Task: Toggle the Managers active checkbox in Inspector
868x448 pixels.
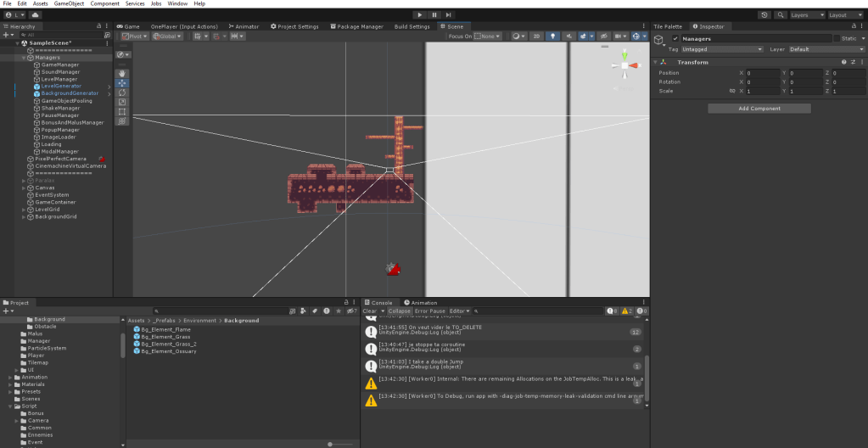Action: coord(675,39)
